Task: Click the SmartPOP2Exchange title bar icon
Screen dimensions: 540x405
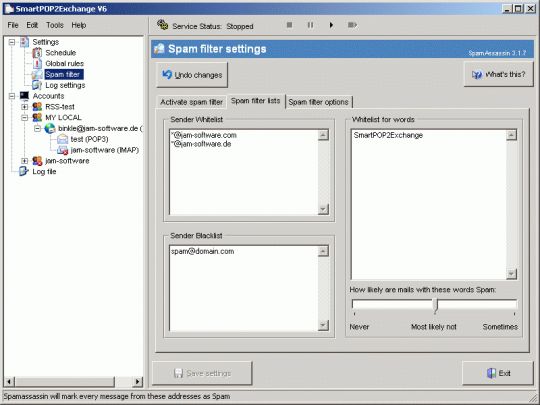Action: pyautogui.click(x=9, y=9)
